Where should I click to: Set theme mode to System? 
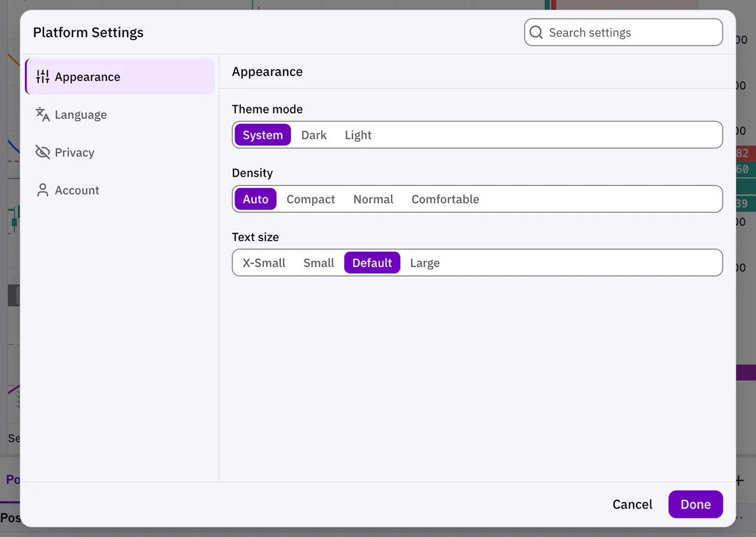pos(263,135)
